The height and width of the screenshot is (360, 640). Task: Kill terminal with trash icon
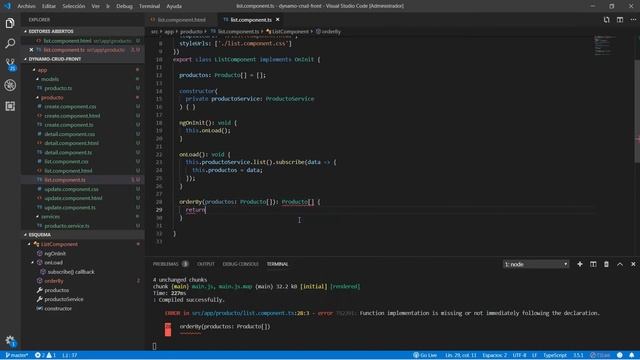tap(606, 264)
